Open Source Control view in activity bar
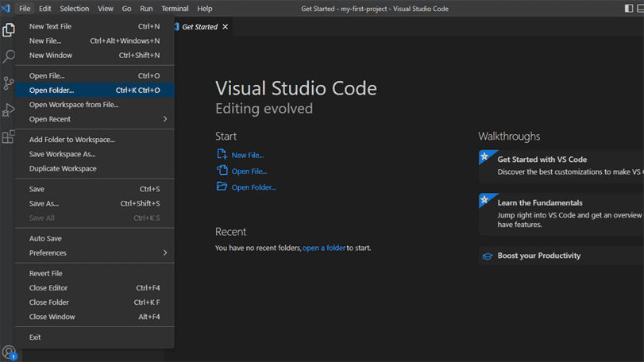Image resolution: width=644 pixels, height=362 pixels. [x=8, y=83]
